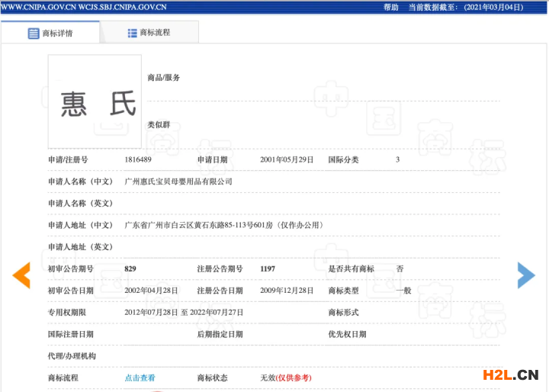Click the 专用权期限 label
The height and width of the screenshot is (392, 549).
coord(67,312)
